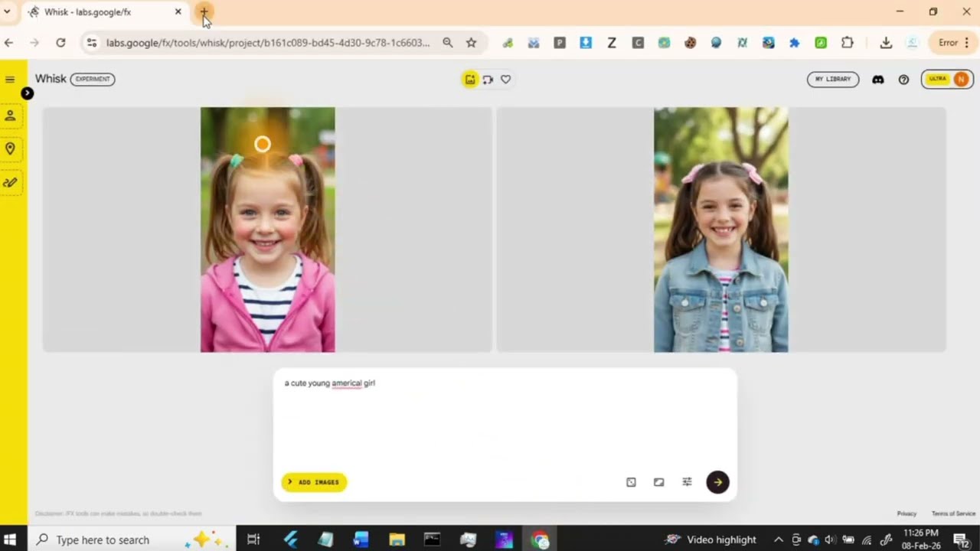
Task: Select the pink hoodie girl image
Action: [x=267, y=230]
